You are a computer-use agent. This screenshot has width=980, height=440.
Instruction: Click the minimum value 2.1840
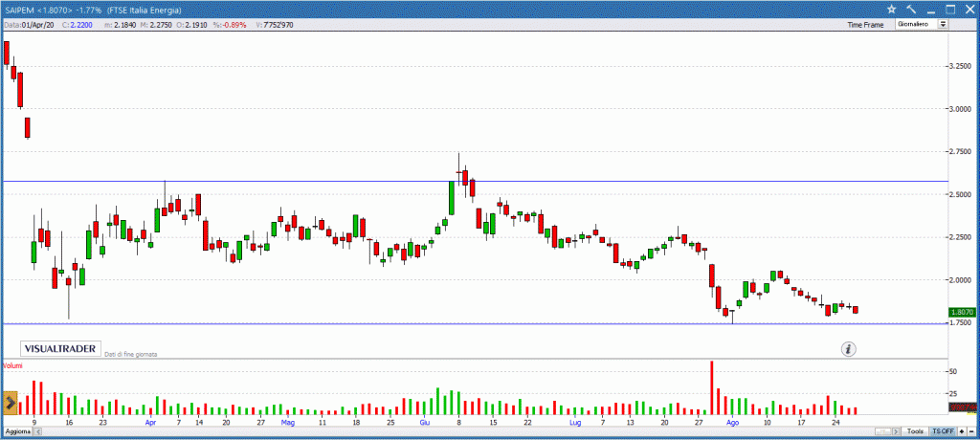tap(123, 25)
